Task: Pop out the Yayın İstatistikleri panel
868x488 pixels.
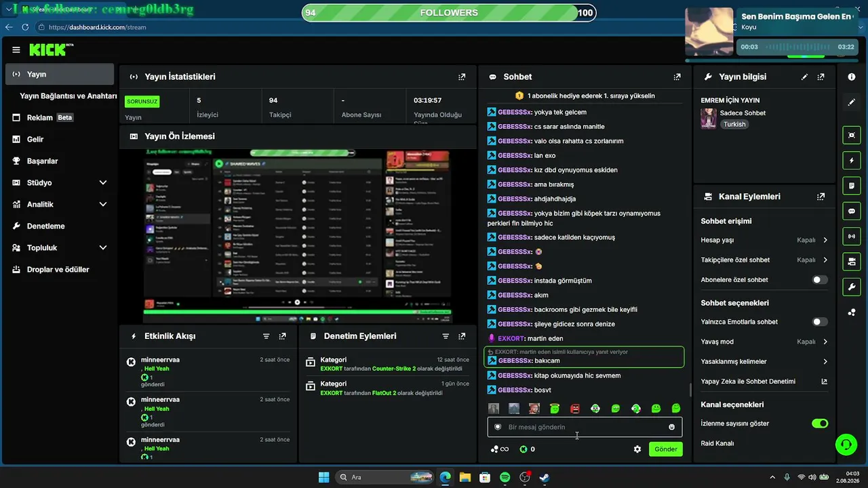Action: pos(462,77)
